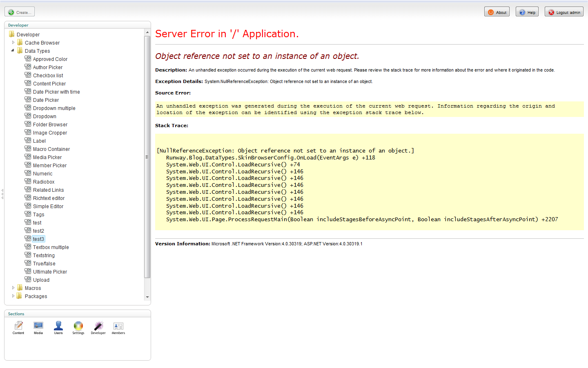Collapse the Data Types node
Viewport: 588px width, 368px height.
(13, 51)
